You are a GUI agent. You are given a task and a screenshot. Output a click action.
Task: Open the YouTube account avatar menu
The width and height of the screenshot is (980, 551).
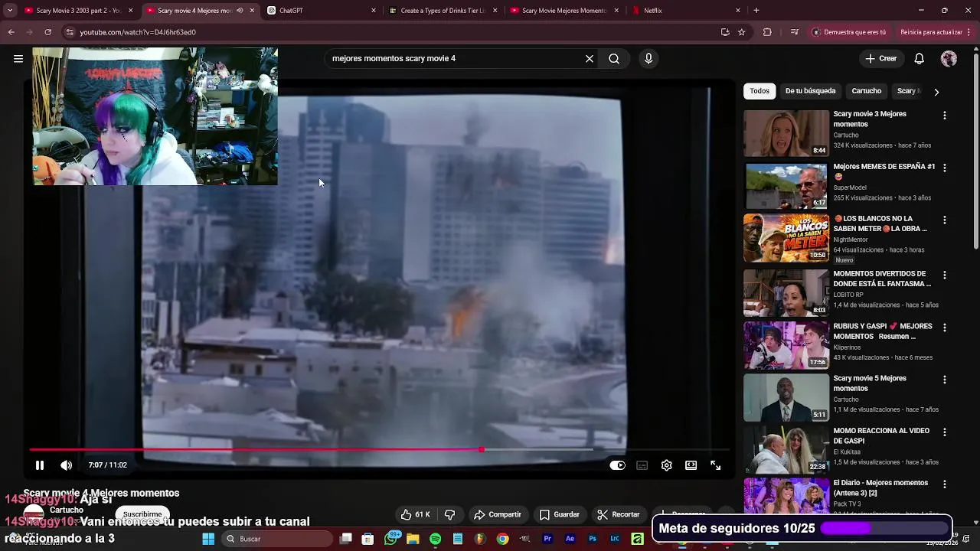[949, 58]
